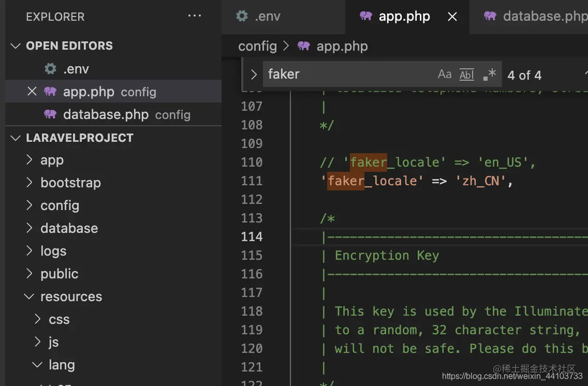Image resolution: width=588 pixels, height=386 pixels.
Task: Click PHP icon beside database.php in Open Editors
Action: click(50, 114)
